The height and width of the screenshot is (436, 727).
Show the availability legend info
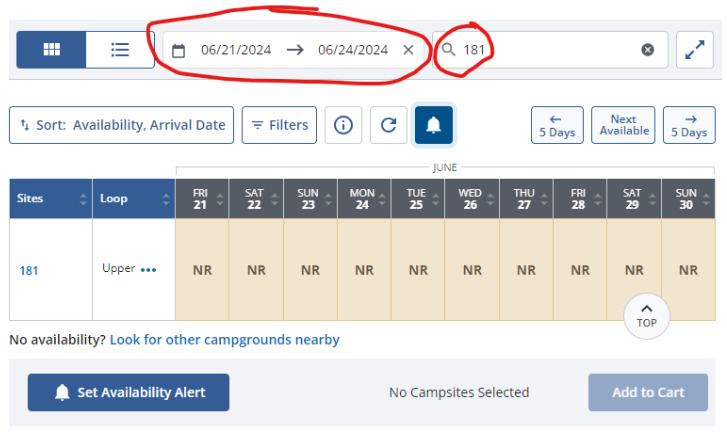click(x=343, y=125)
